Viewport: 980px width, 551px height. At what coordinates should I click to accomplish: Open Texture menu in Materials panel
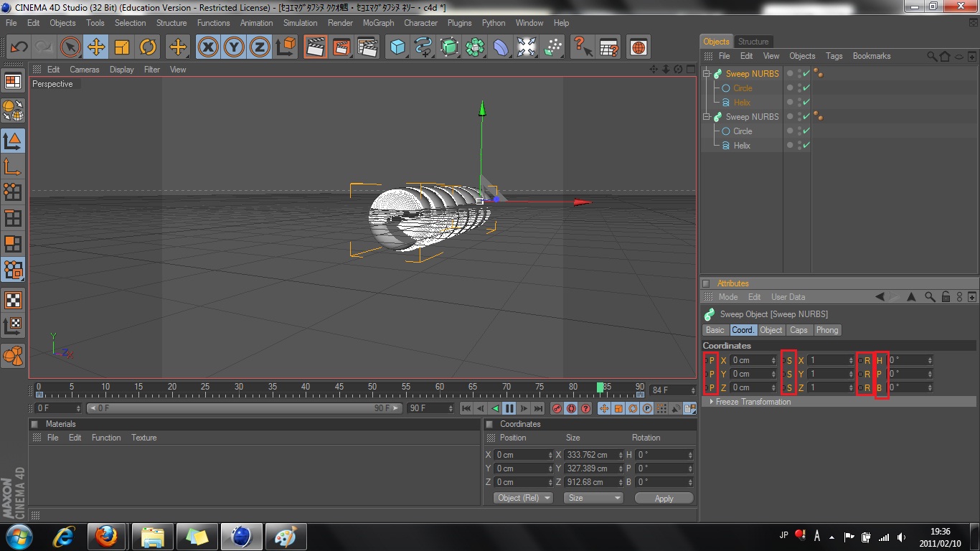click(x=143, y=438)
